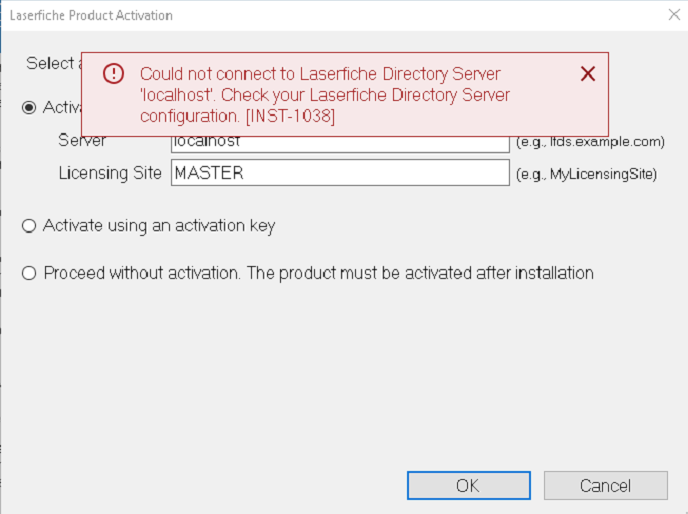The height and width of the screenshot is (514, 688).
Task: Click the Licensing Site field containing MASTER
Action: point(340,173)
